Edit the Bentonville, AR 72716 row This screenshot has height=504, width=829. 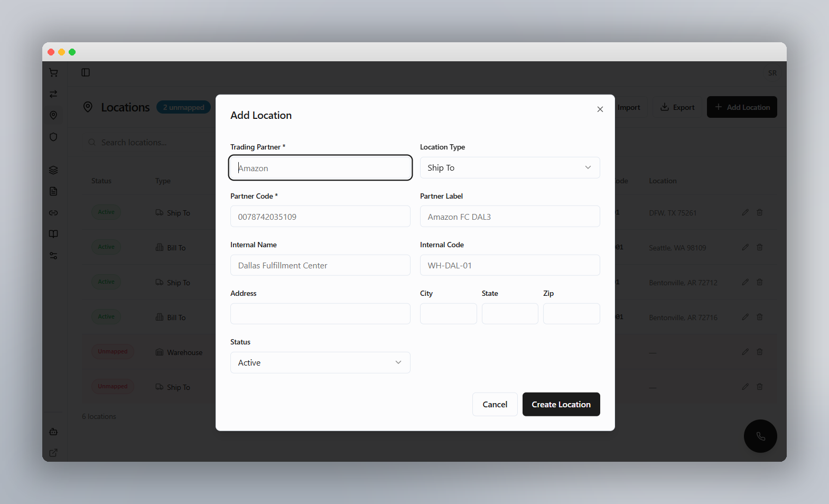click(x=745, y=317)
